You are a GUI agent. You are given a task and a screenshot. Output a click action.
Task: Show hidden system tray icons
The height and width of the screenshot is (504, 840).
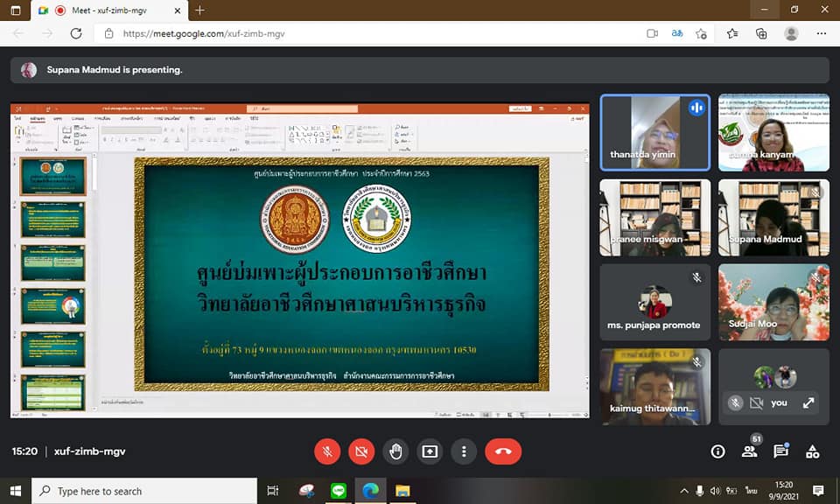coord(684,491)
